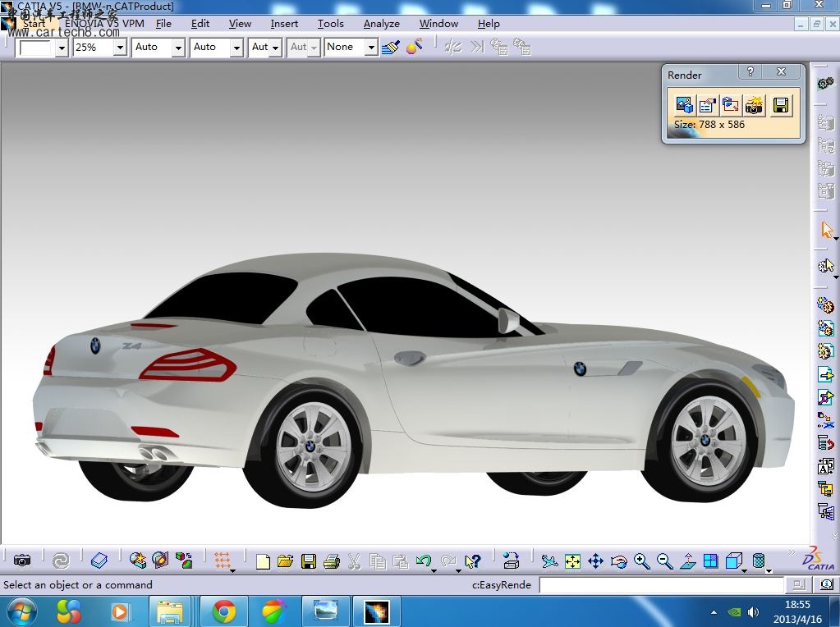Click the power input command field
The image size is (840, 627).
(x=662, y=584)
